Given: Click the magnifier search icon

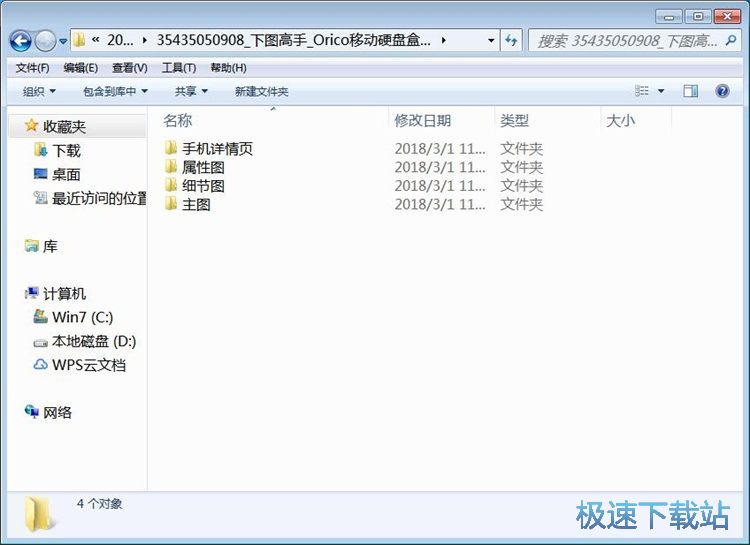Looking at the screenshot, I should [x=731, y=41].
